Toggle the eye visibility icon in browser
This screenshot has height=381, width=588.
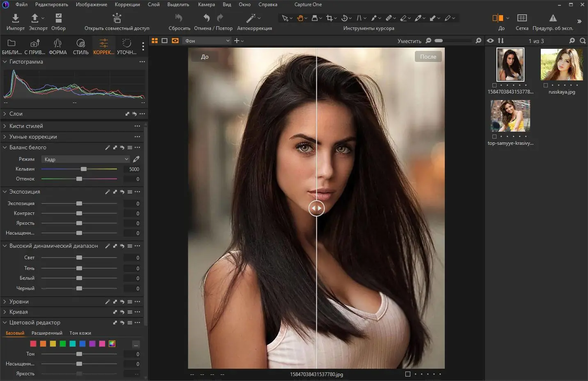click(490, 41)
